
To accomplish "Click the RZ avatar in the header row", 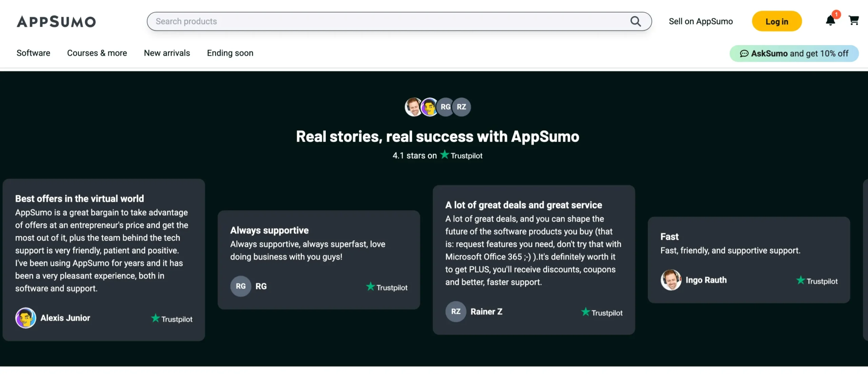I will point(461,107).
